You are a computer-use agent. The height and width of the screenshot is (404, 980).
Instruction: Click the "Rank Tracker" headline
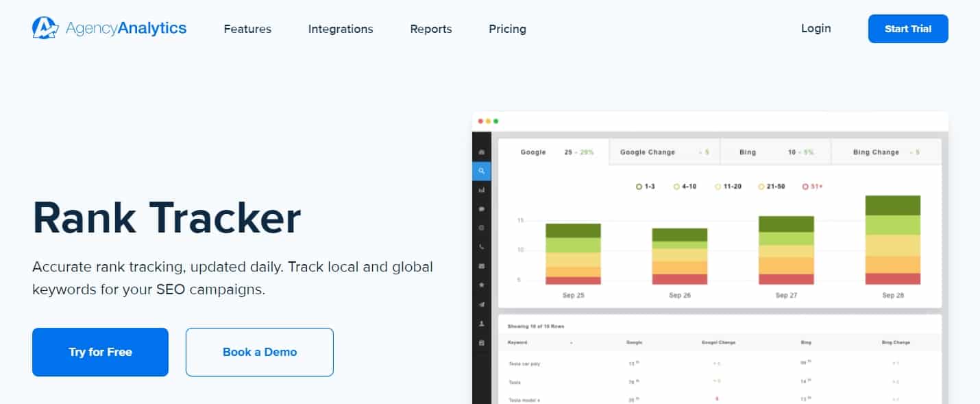[167, 218]
